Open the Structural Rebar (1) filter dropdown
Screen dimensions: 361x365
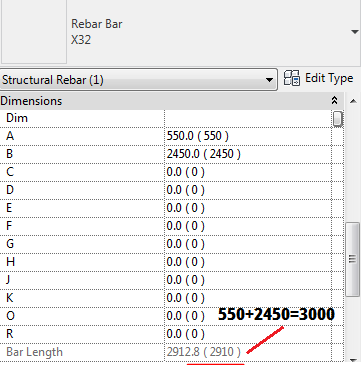138,80
